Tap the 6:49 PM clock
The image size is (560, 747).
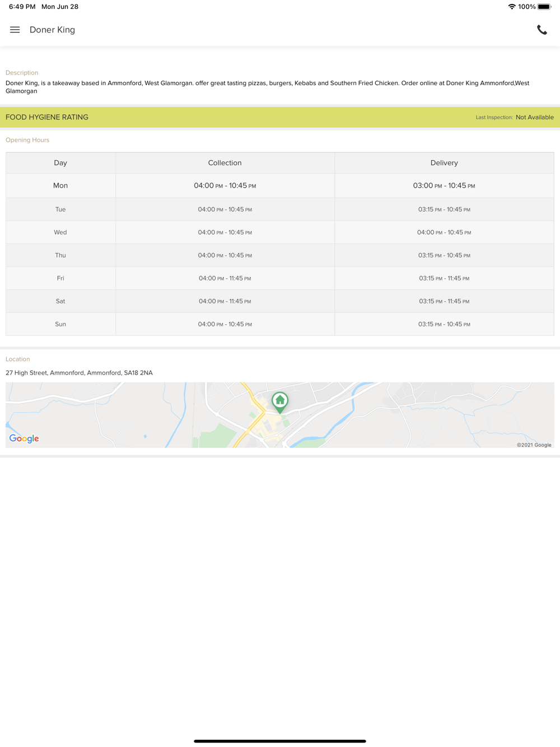pos(22,7)
